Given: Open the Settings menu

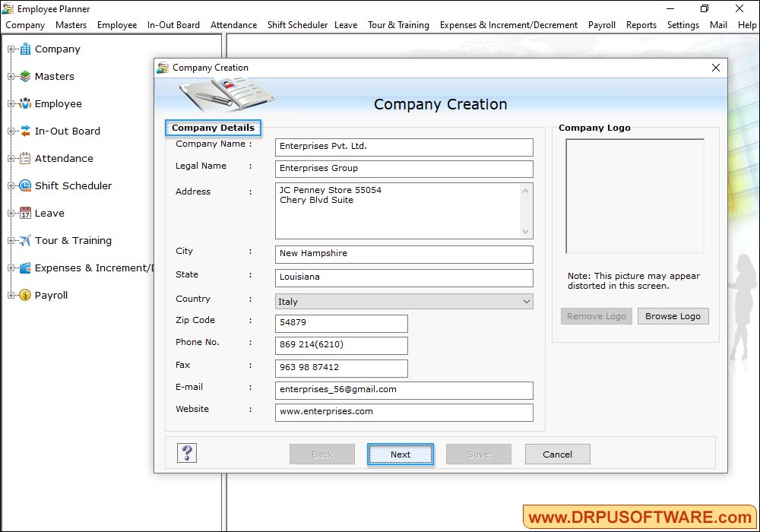Looking at the screenshot, I should 682,25.
